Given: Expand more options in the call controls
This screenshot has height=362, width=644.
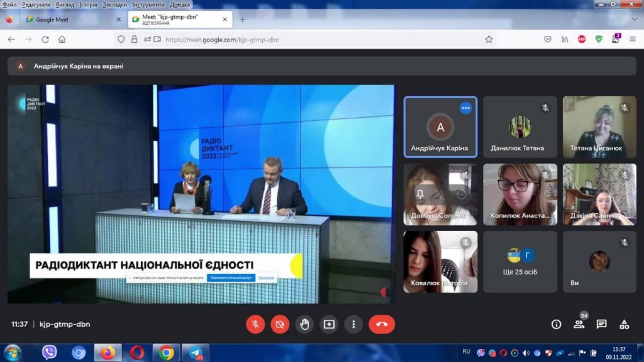Looking at the screenshot, I should [353, 324].
